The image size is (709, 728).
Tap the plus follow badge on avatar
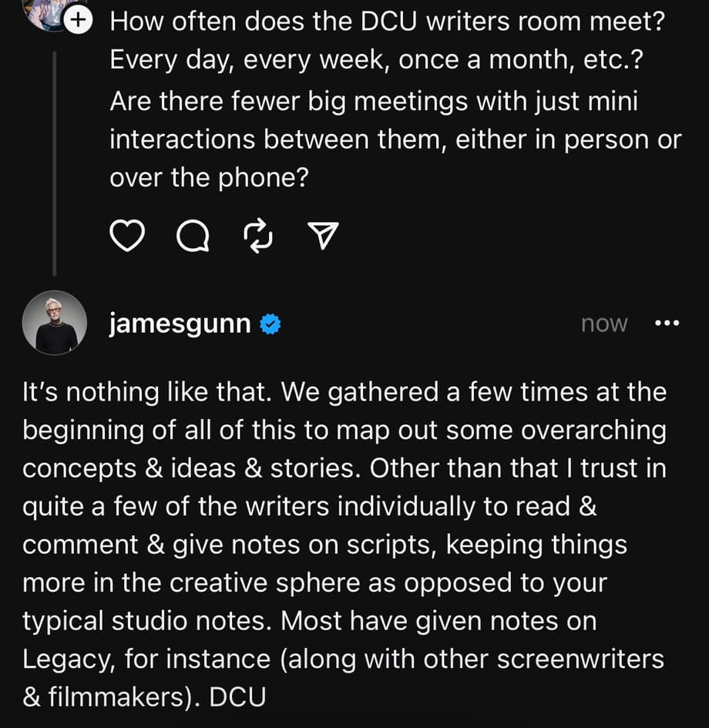click(78, 22)
